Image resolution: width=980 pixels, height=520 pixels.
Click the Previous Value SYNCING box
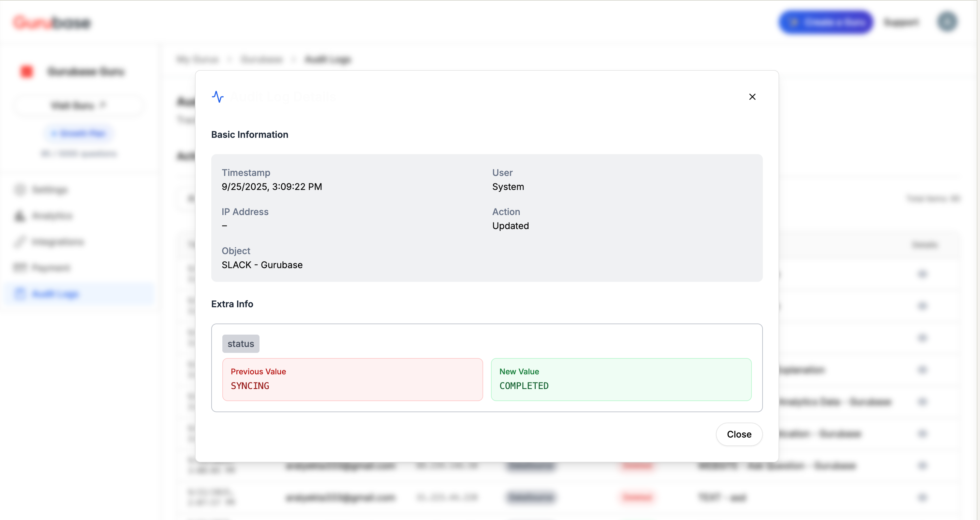click(352, 379)
